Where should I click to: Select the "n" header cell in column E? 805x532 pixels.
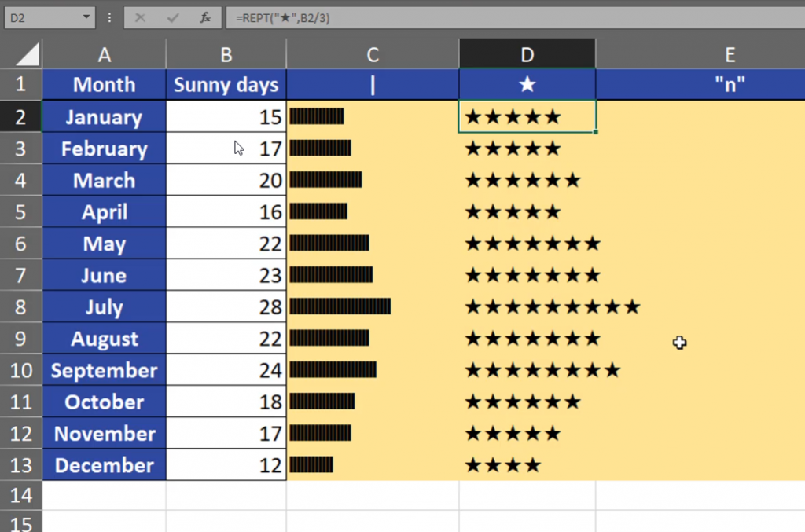tap(730, 85)
